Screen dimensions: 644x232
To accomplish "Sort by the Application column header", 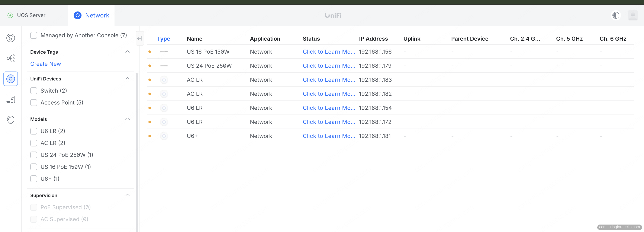I will (x=265, y=39).
